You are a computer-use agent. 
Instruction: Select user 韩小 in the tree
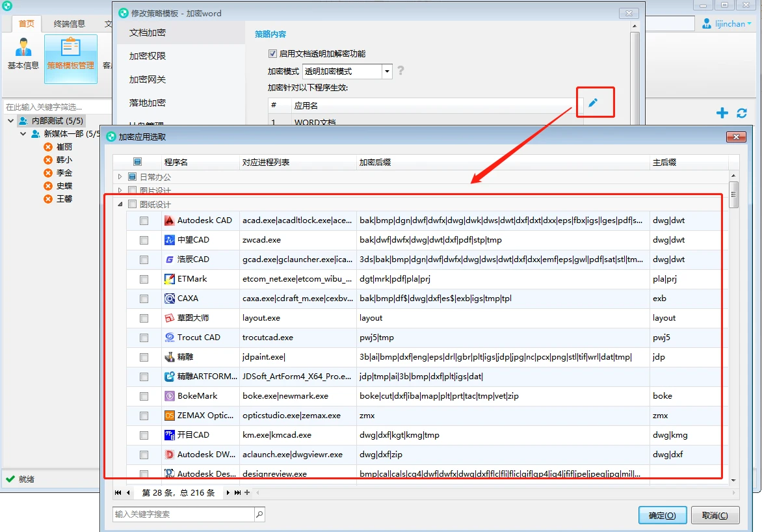pyautogui.click(x=64, y=160)
